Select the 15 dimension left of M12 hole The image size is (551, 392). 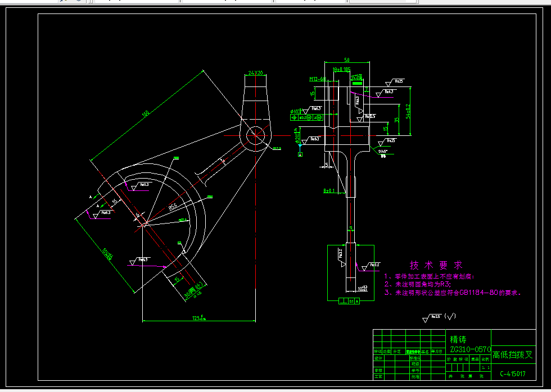tap(311, 93)
